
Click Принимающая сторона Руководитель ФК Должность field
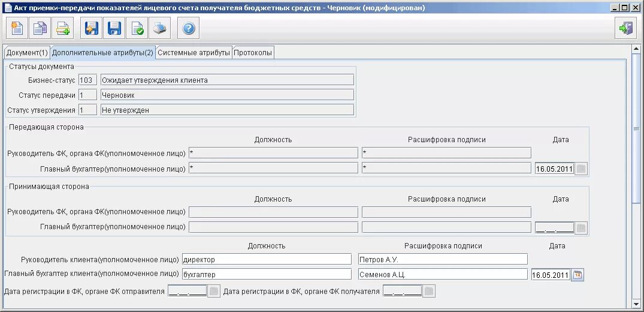point(273,212)
